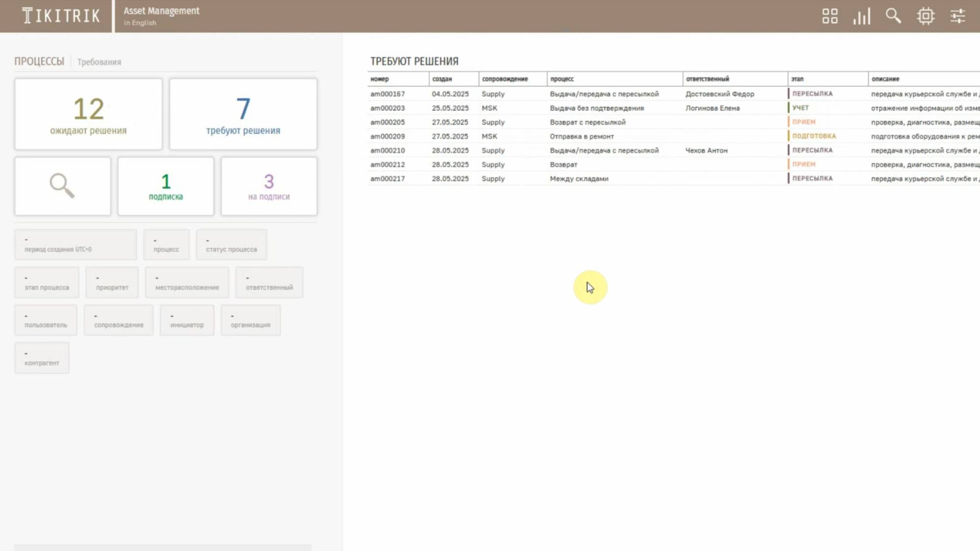Open request am000217
980x551 pixels.
click(387, 179)
